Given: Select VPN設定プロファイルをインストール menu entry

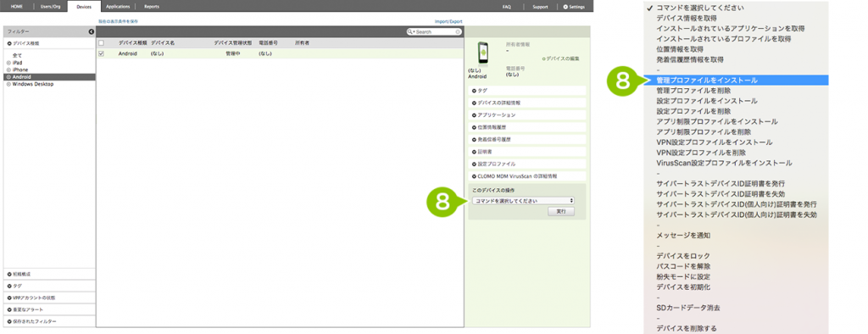Looking at the screenshot, I should pyautogui.click(x=714, y=142).
